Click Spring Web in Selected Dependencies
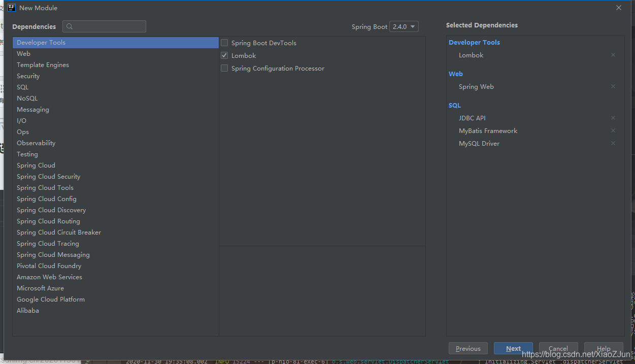635x364 pixels. coord(476,86)
